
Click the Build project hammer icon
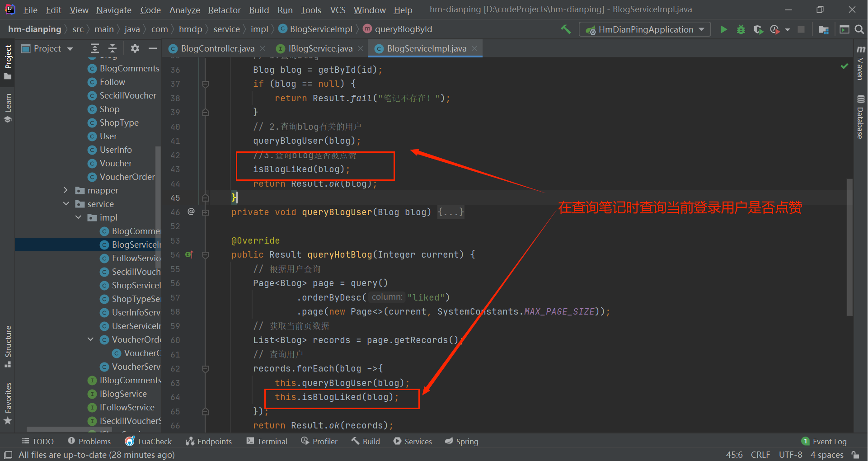click(566, 29)
